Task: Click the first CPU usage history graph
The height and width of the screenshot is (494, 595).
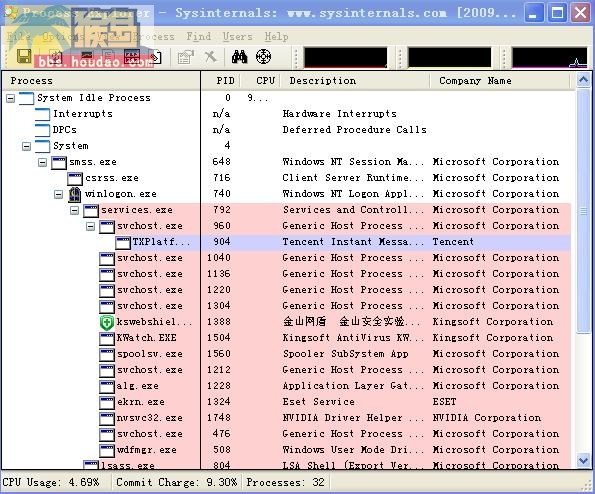Action: coord(345,57)
